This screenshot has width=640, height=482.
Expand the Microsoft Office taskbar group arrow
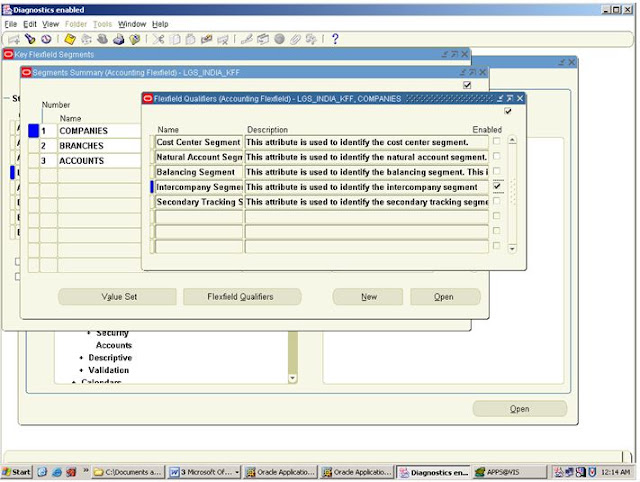(237, 472)
